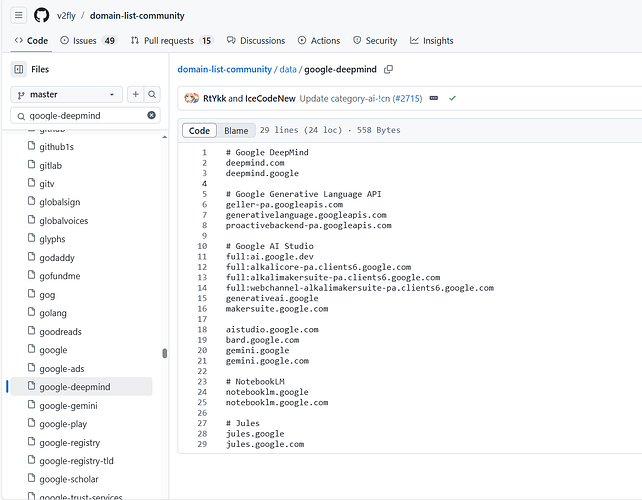Click the GitHub logo home icon
642x500 pixels.
pyautogui.click(x=41, y=16)
